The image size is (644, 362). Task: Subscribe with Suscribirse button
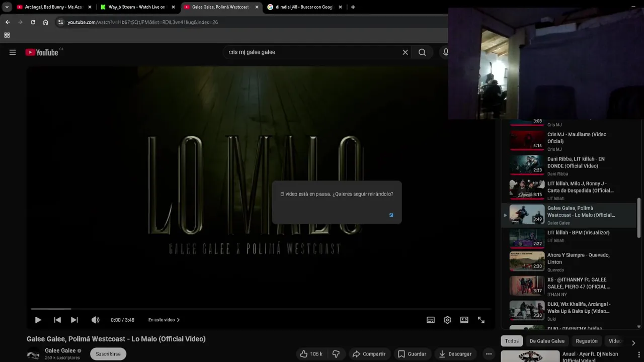(x=108, y=354)
